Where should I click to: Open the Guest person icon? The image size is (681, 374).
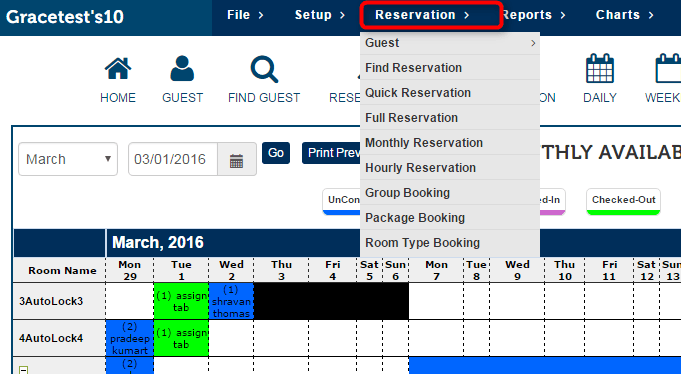tap(182, 68)
